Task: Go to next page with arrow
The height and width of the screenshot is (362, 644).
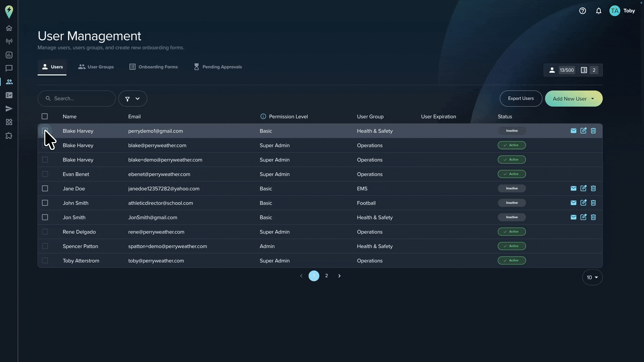Action: (339, 276)
